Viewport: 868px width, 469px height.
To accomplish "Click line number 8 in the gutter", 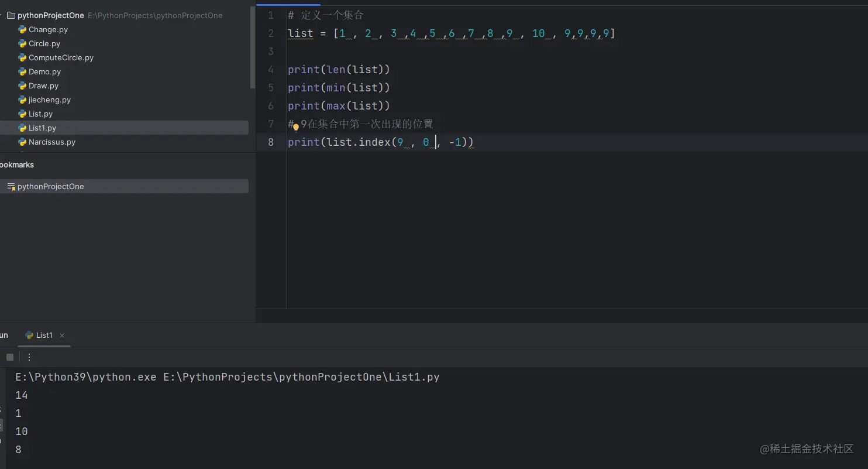I will pos(271,142).
